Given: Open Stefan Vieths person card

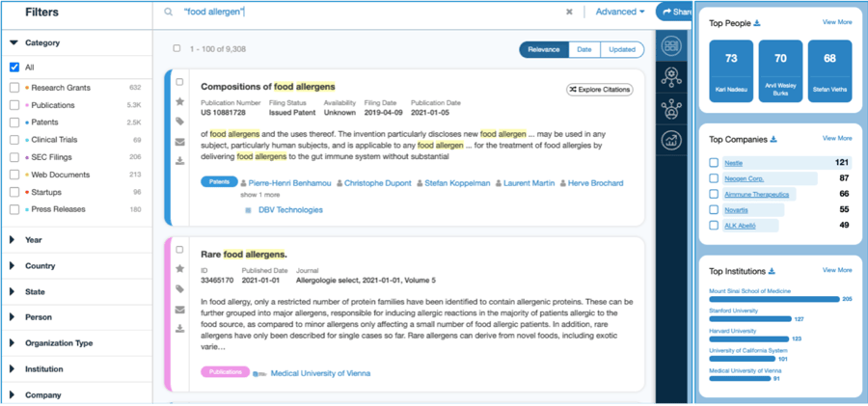Looking at the screenshot, I should [829, 71].
